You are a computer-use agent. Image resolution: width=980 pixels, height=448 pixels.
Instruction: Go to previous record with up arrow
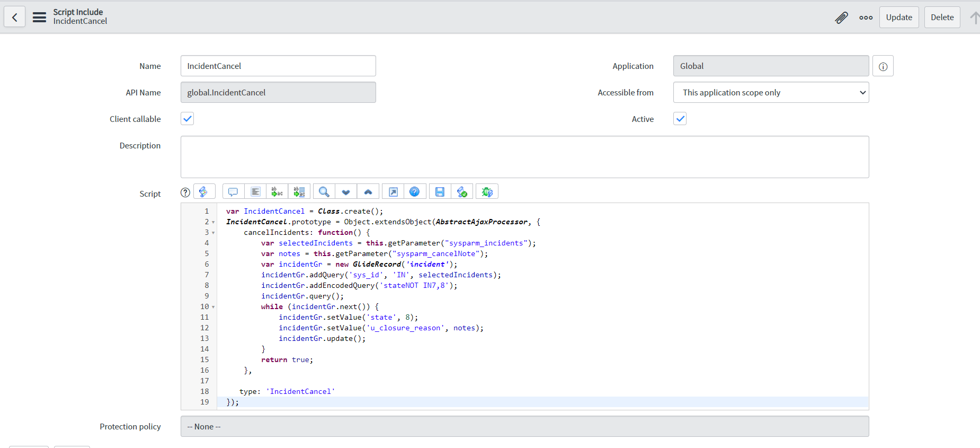pyautogui.click(x=975, y=17)
